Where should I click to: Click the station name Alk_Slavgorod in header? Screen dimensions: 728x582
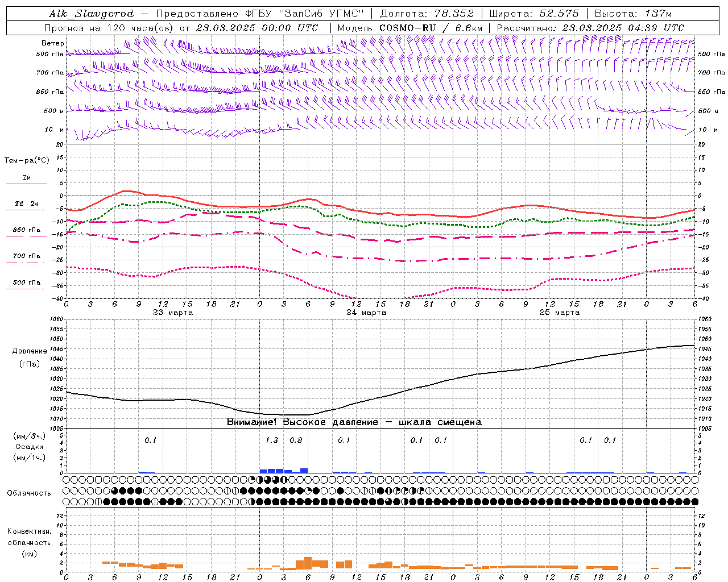[92, 14]
